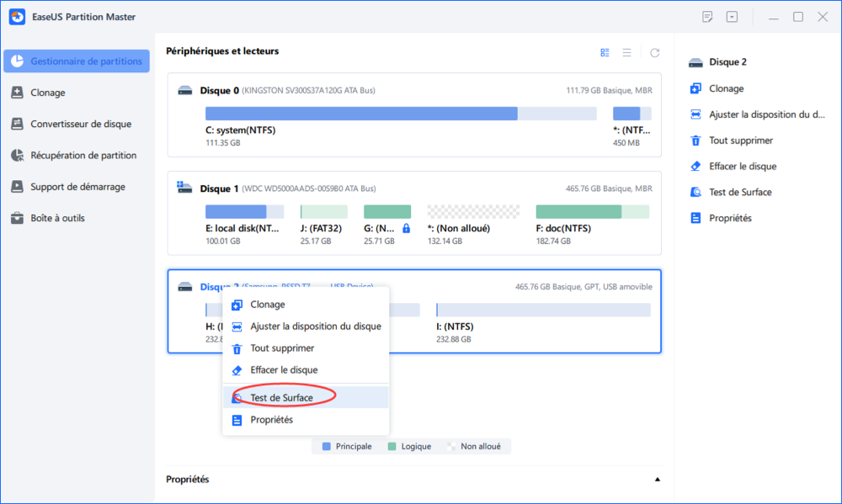Select the locked G: partition on Disque 1
Image resolution: width=842 pixels, height=504 pixels.
[386, 212]
